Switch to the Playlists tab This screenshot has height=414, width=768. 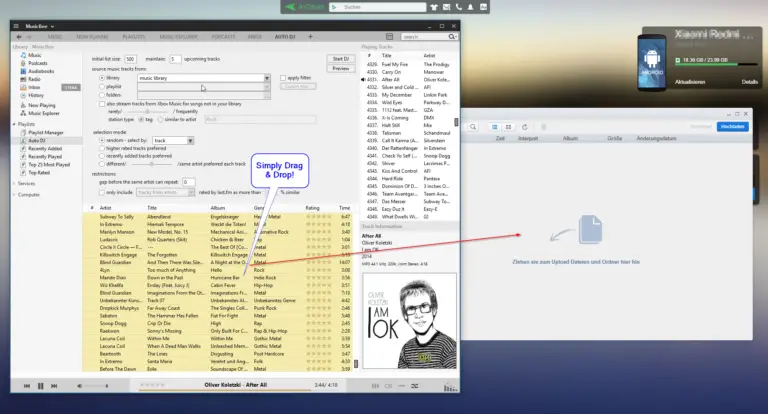[x=134, y=37]
